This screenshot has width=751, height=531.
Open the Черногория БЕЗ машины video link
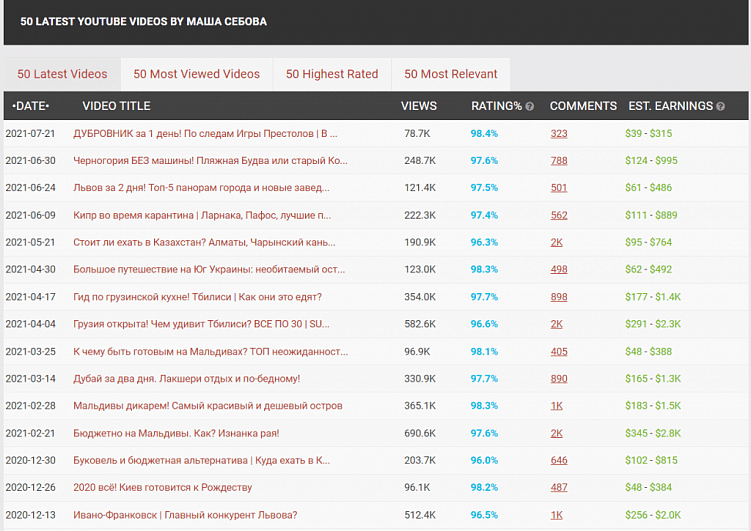point(210,160)
